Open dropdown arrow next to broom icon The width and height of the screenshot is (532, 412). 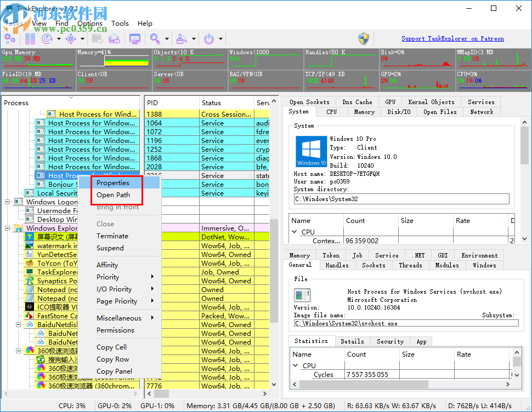pos(194,39)
